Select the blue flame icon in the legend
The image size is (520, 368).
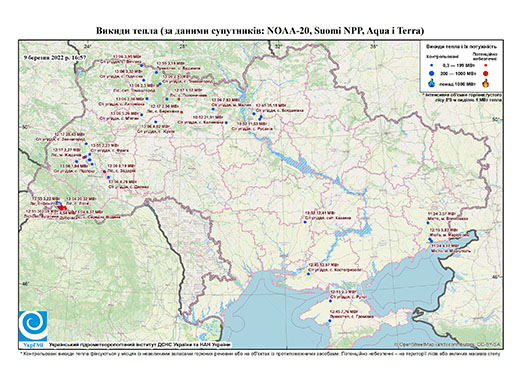(x=432, y=83)
